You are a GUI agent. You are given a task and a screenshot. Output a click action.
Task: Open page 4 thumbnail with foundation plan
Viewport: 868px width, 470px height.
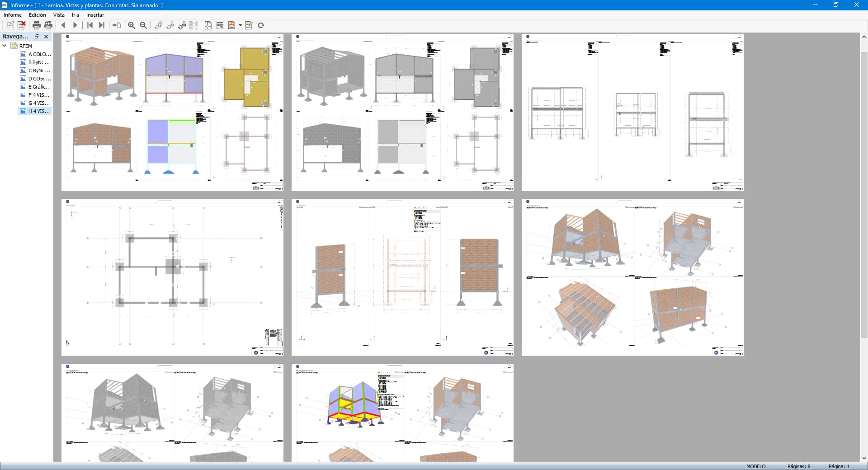tap(173, 277)
